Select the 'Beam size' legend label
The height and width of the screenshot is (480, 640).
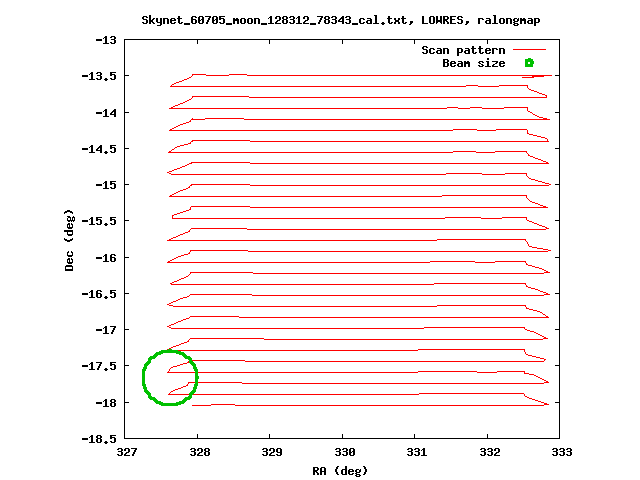point(474,63)
